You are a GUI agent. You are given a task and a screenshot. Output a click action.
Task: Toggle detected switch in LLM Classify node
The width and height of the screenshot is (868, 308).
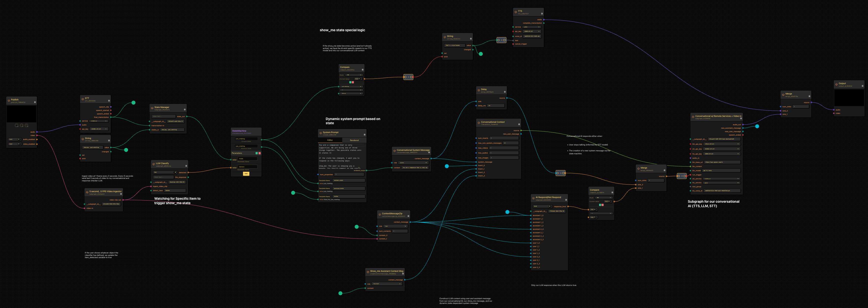175,172
